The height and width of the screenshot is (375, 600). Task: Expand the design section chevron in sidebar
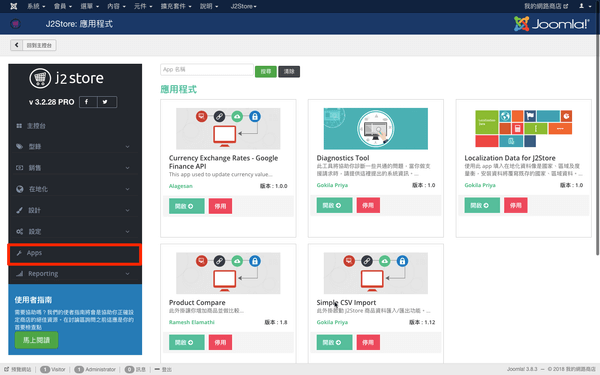tap(127, 210)
